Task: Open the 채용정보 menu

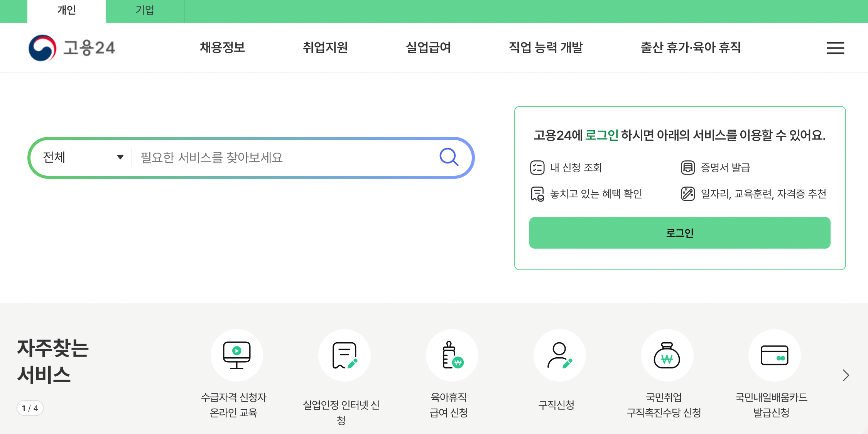Action: pos(222,47)
